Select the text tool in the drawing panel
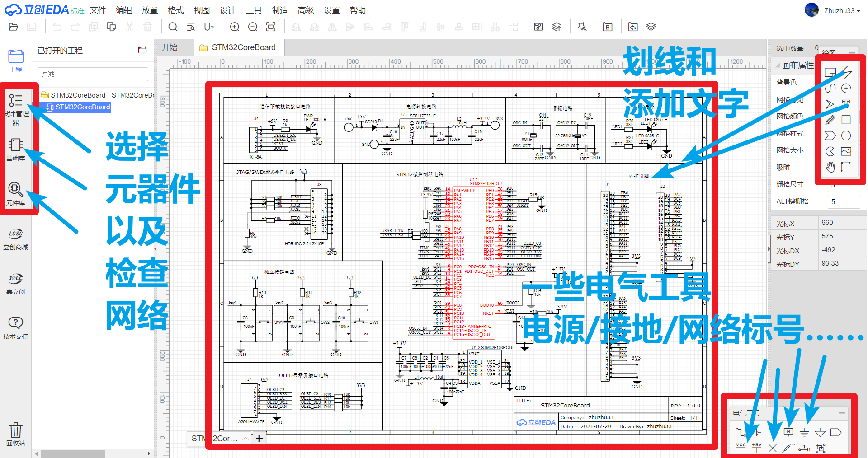 (x=847, y=103)
